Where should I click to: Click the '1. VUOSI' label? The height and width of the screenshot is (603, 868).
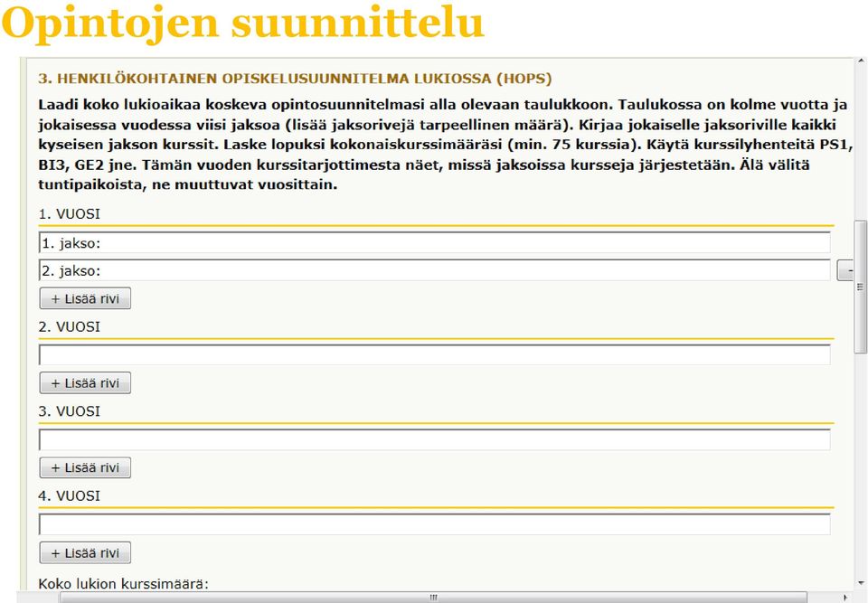70,213
